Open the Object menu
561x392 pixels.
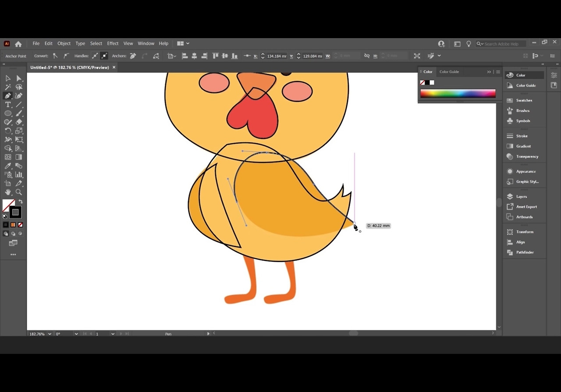coord(64,43)
